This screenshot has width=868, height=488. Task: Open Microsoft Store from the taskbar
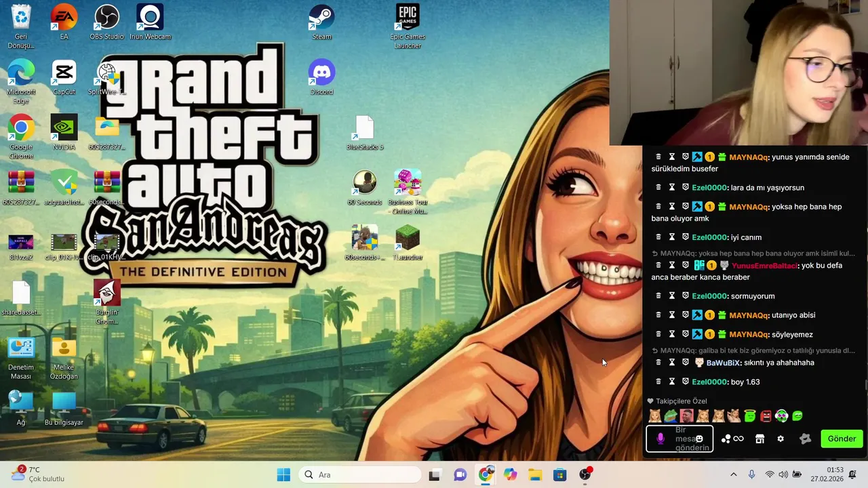coord(559,474)
